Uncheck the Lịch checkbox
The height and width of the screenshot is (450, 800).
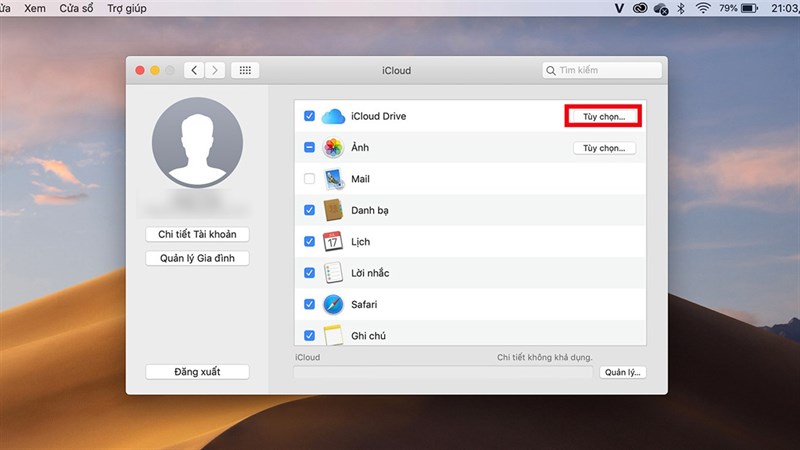pyautogui.click(x=309, y=241)
